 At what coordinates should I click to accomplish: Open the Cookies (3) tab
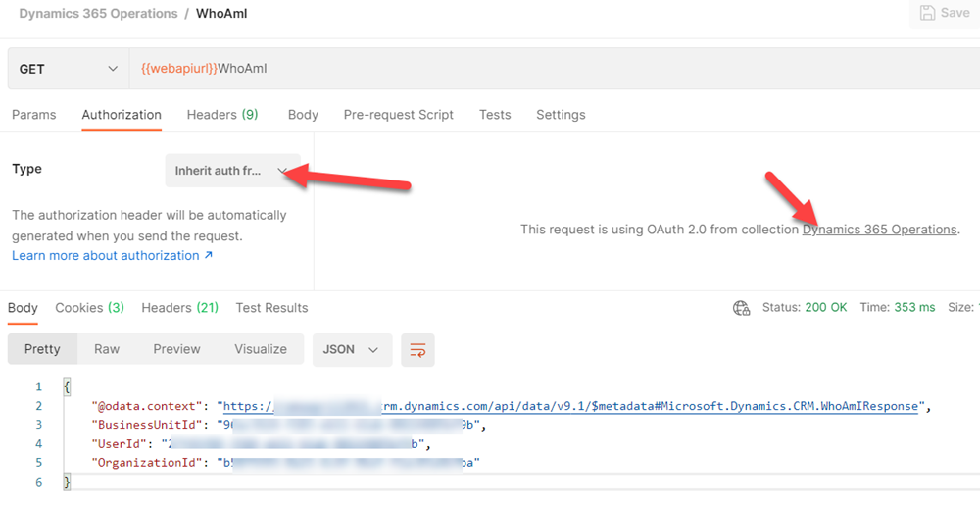[89, 308]
